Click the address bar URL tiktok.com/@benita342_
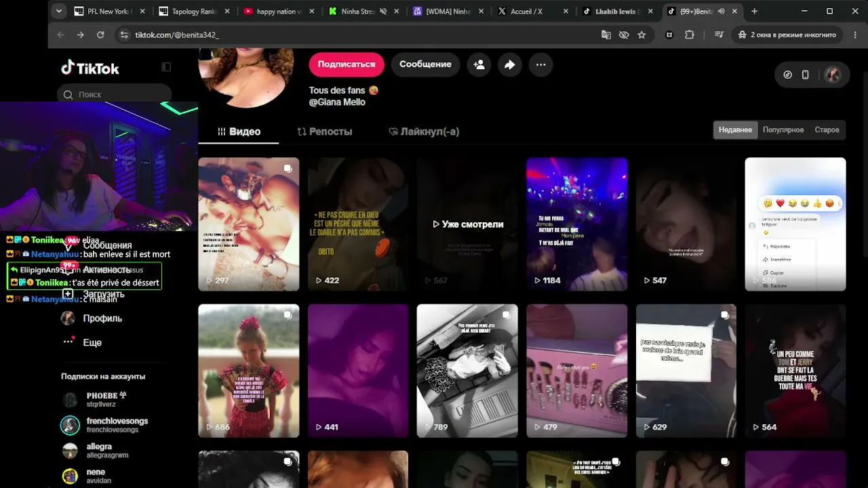 177,35
